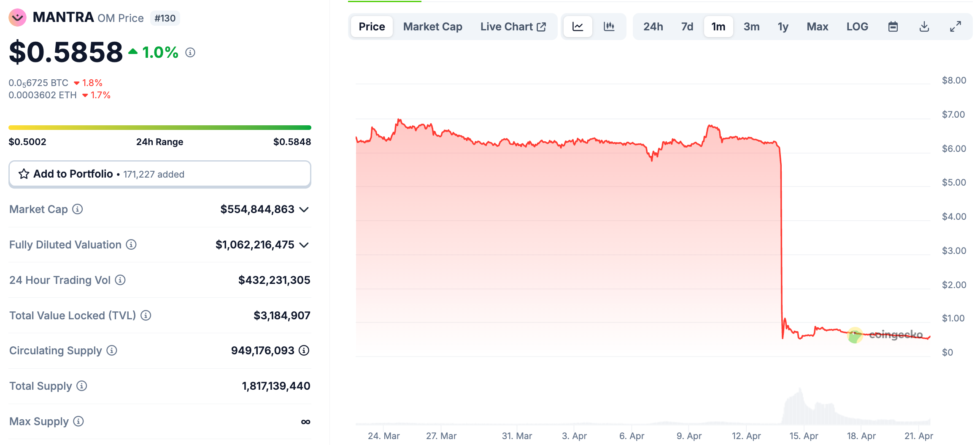Open the calendar date range picker

coord(893,27)
